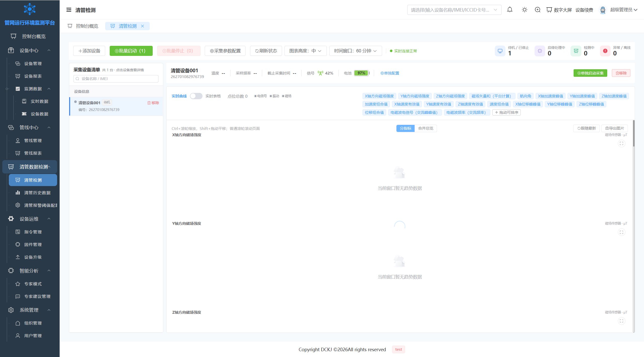Switch to the 控制台概览 tab
Viewport: 644px width, 357px height.
(83, 26)
